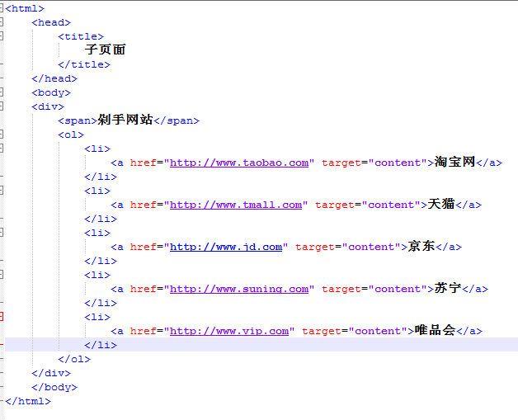Screen dimensions: 518x420
Task: Collapse the <li> block containing the taobao link
Action: [x=1, y=149]
